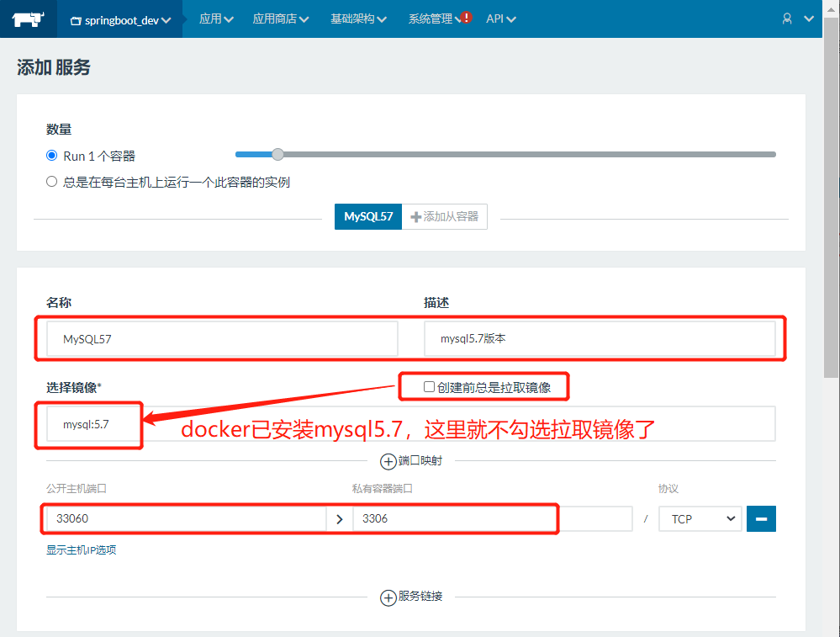Remove the port mapping with minus button
Screen dimensions: 840x637
761,518
